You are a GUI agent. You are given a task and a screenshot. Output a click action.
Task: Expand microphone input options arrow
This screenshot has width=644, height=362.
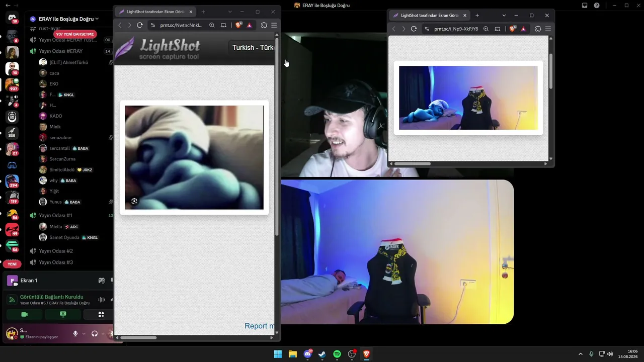click(x=84, y=333)
